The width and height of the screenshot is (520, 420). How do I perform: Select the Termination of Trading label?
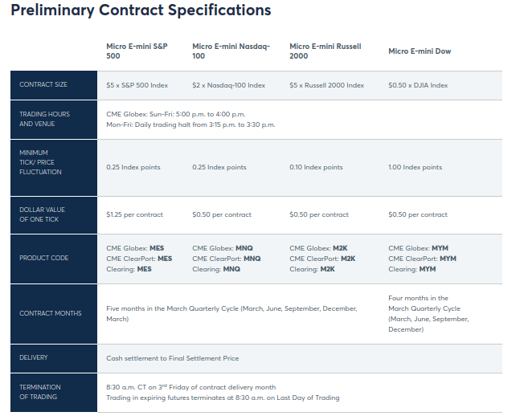tap(40, 392)
